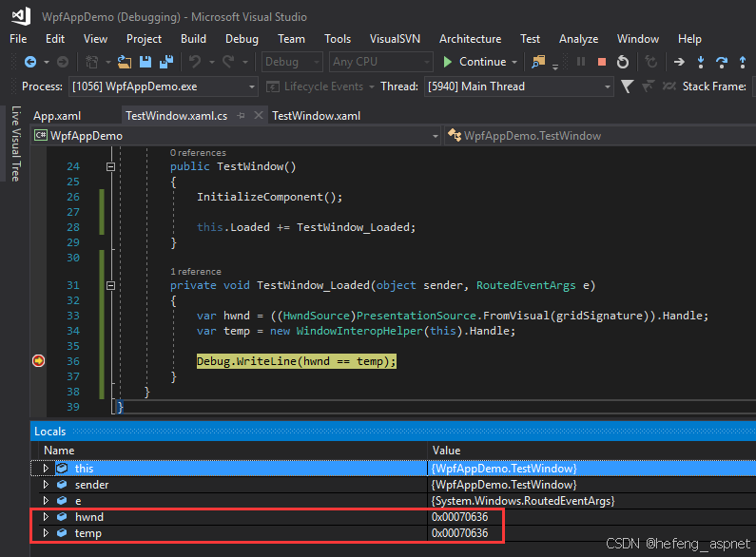Click the Visual Studio logo icon
Screen dimensions: 756x557
21,16
